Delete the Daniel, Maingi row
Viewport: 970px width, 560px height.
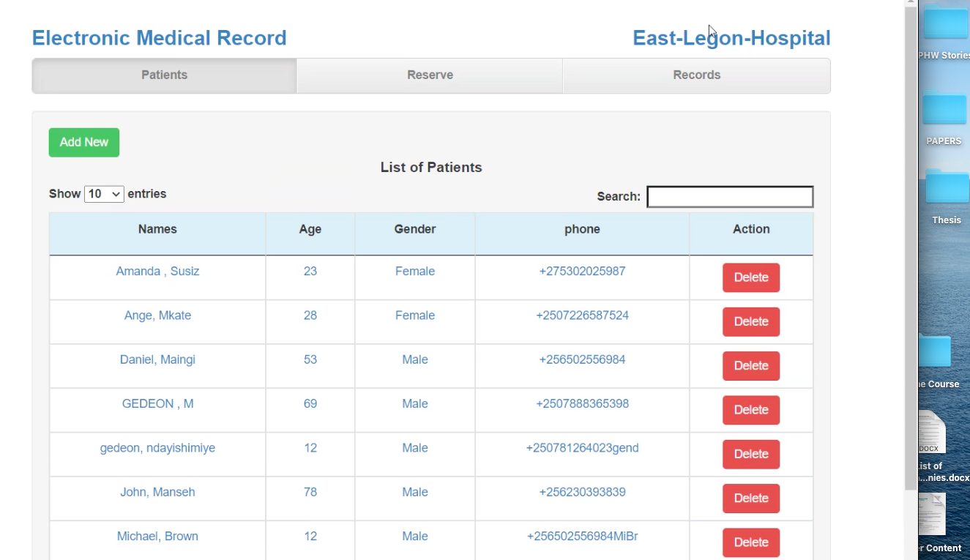(x=751, y=366)
